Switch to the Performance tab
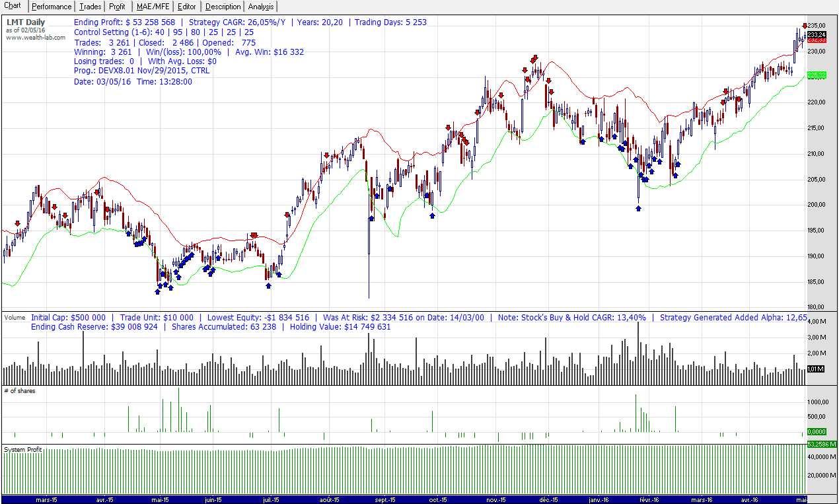The image size is (839, 504). tap(52, 7)
